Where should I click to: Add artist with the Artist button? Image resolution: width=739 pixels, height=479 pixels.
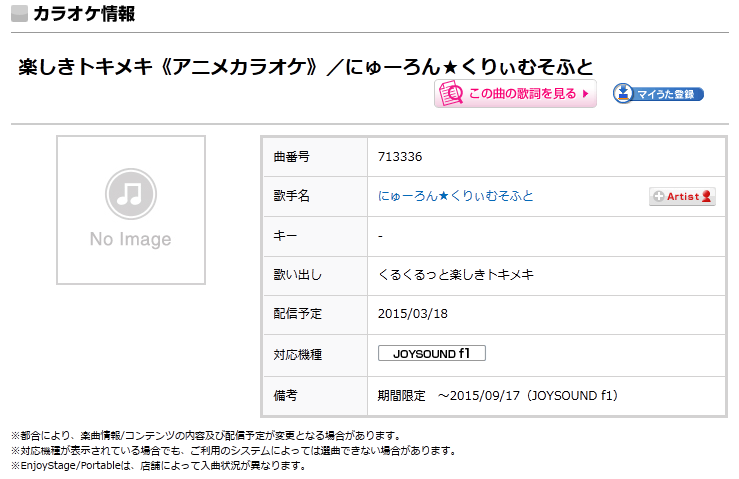(x=682, y=197)
